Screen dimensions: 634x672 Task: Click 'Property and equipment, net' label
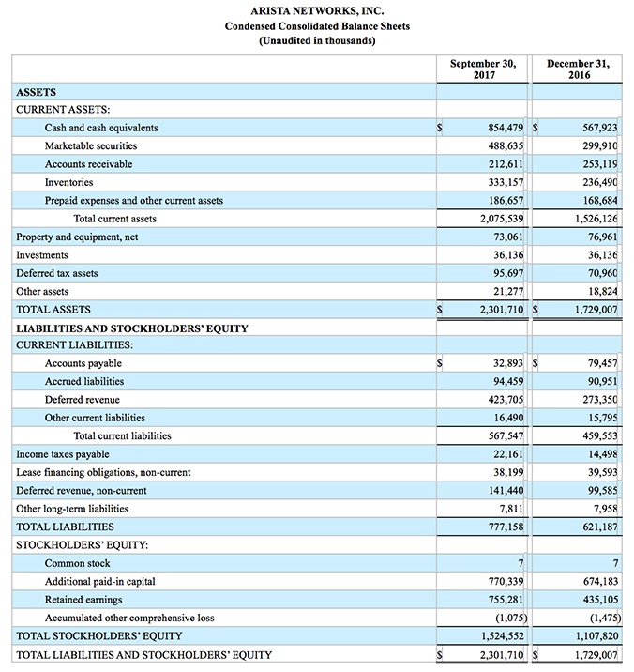point(77,237)
